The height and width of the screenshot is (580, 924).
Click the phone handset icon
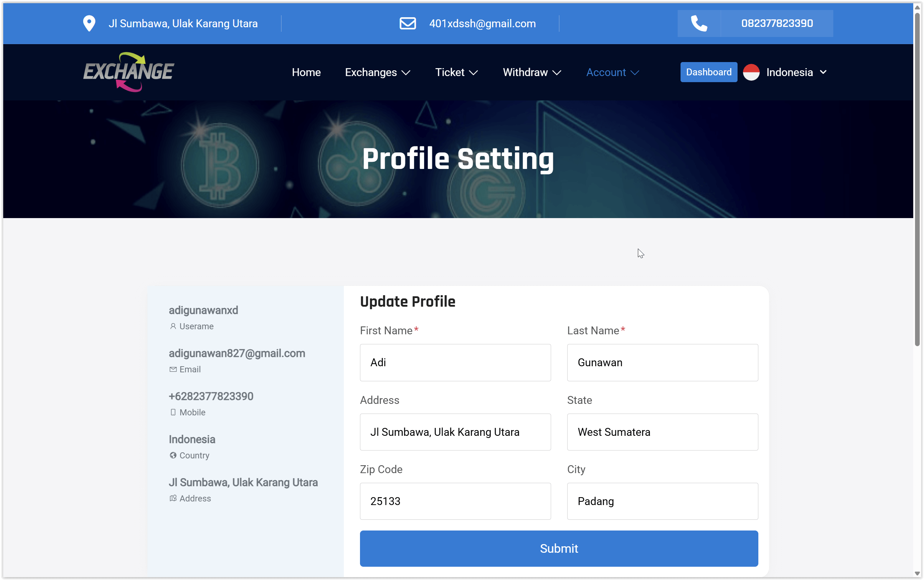pos(698,23)
